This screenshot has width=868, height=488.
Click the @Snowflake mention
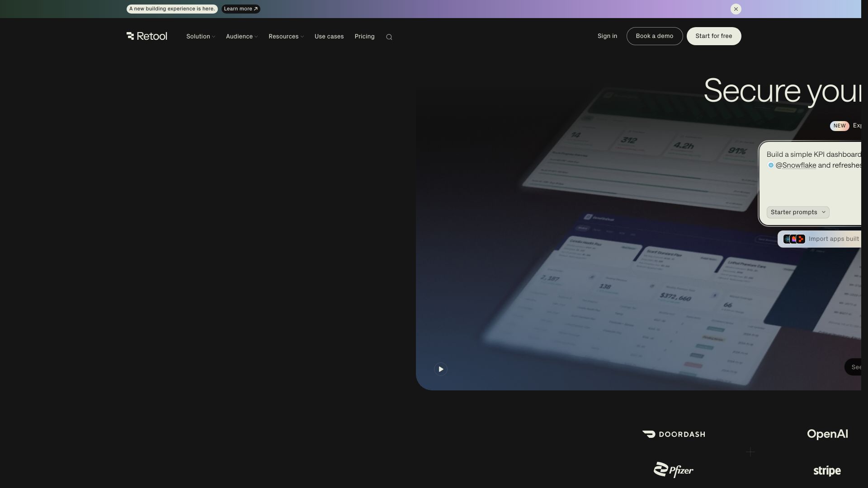[x=796, y=165]
